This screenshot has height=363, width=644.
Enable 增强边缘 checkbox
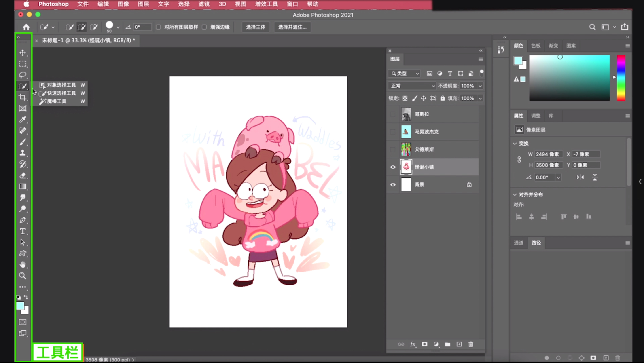204,27
